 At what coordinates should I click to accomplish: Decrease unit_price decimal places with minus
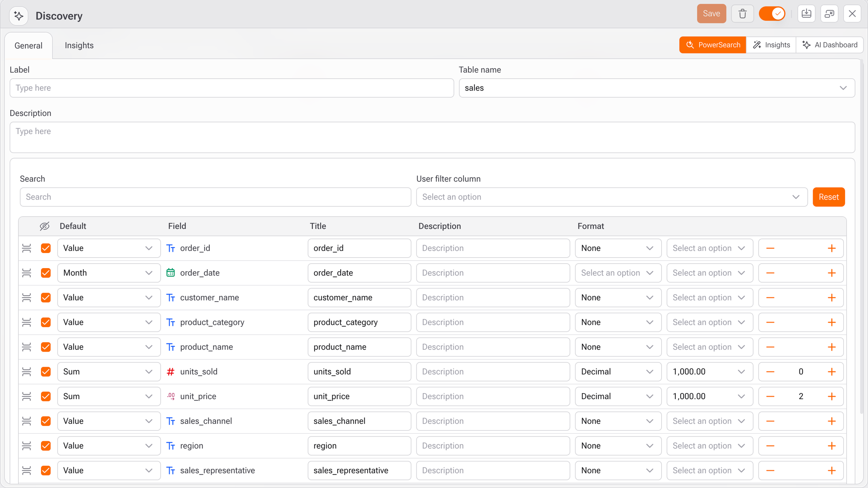pyautogui.click(x=770, y=396)
